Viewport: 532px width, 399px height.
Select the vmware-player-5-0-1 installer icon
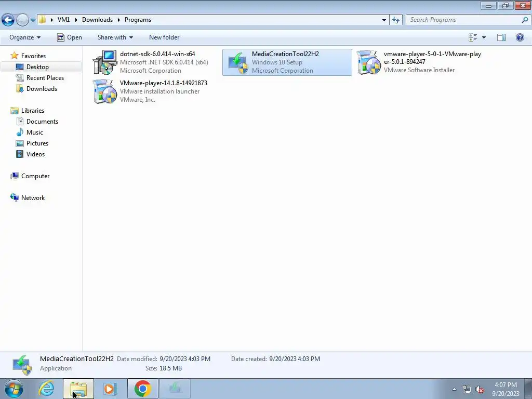tap(369, 62)
